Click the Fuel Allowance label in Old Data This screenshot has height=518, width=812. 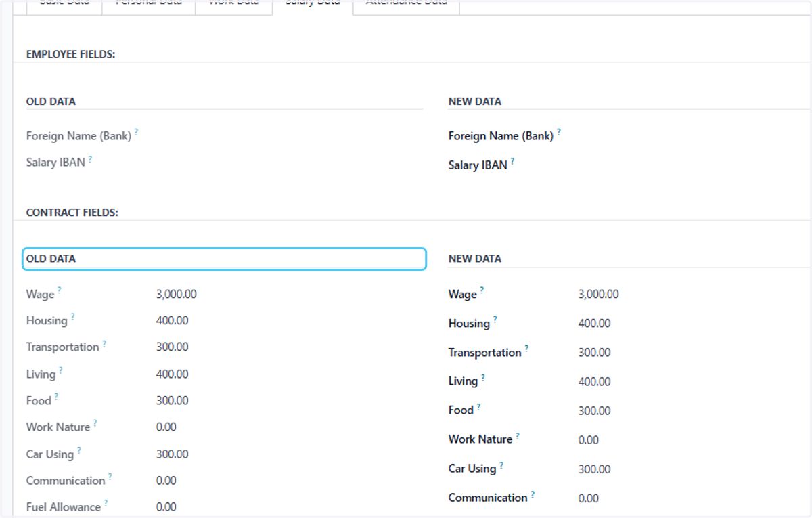tap(64, 506)
